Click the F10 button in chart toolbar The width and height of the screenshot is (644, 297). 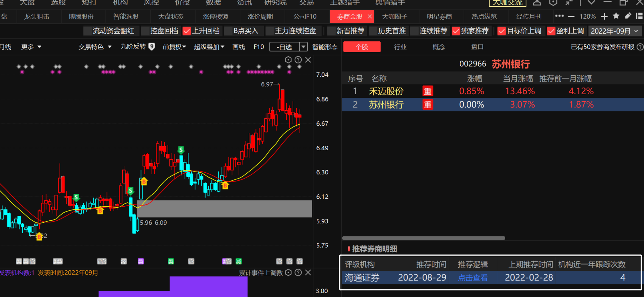(259, 47)
